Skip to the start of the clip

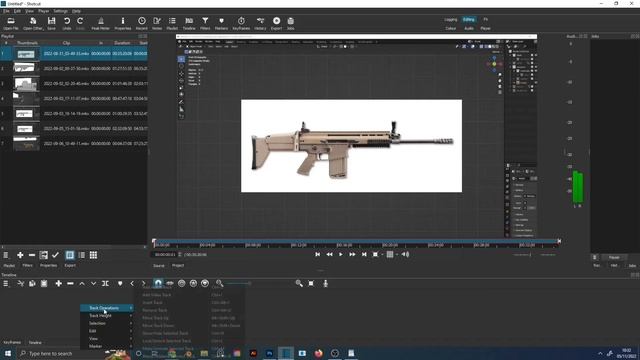click(318, 254)
